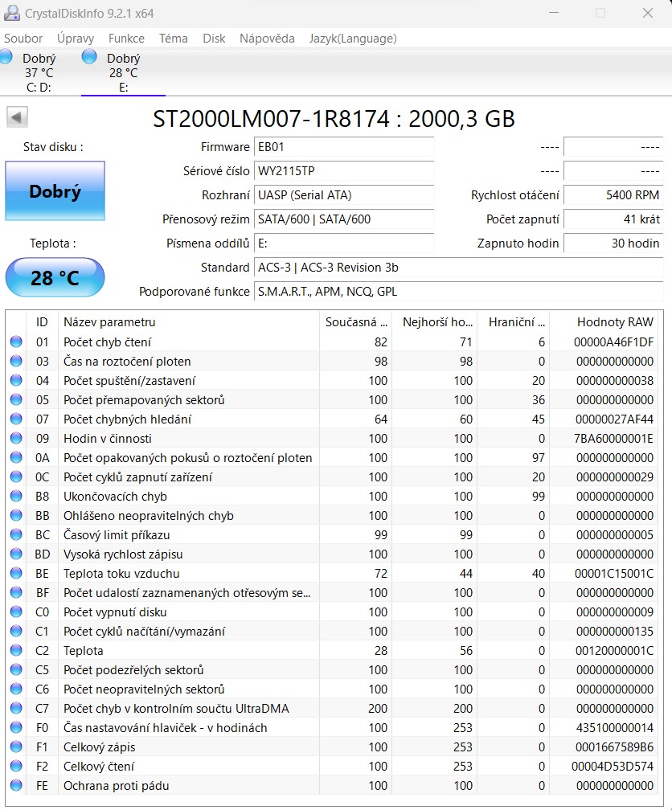Click the Nejhorší ho... column header
The height and width of the screenshot is (810, 672).
pos(435,321)
